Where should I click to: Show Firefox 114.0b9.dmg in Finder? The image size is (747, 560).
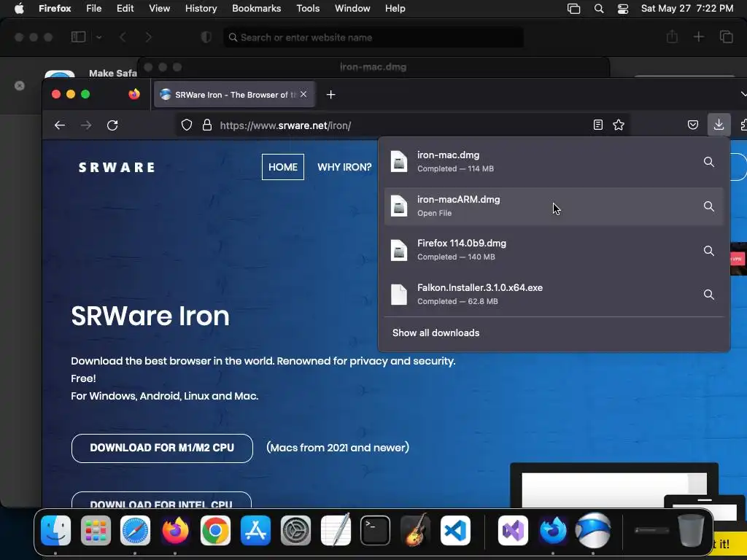(x=708, y=251)
